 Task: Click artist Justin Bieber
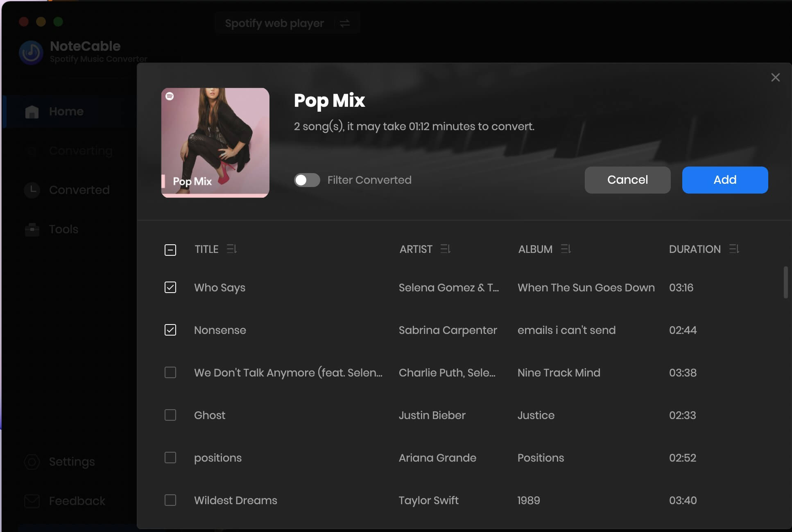432,415
